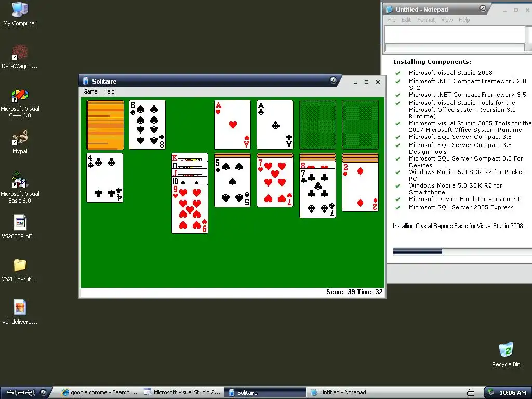Select the 7 of clubs tableau card
532x399 pixels.
[317, 193]
